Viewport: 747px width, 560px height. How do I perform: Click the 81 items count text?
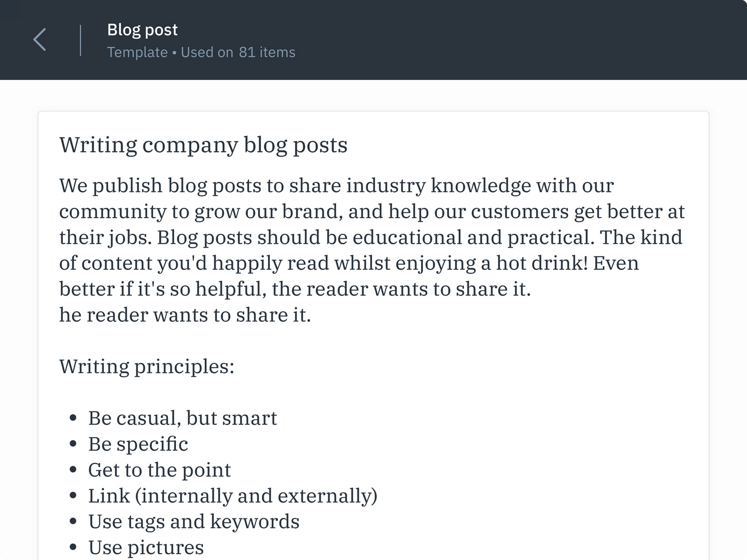pos(267,52)
